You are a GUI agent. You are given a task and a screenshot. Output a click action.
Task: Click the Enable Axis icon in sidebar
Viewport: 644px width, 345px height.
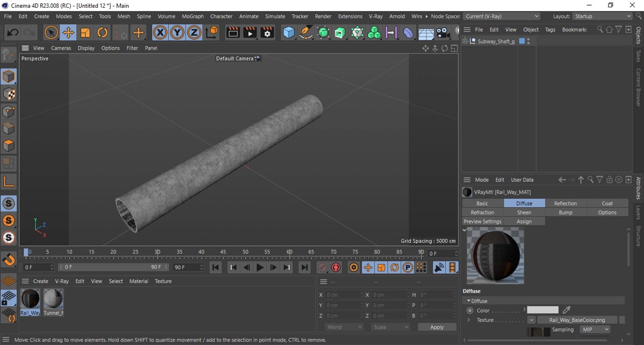tap(9, 182)
